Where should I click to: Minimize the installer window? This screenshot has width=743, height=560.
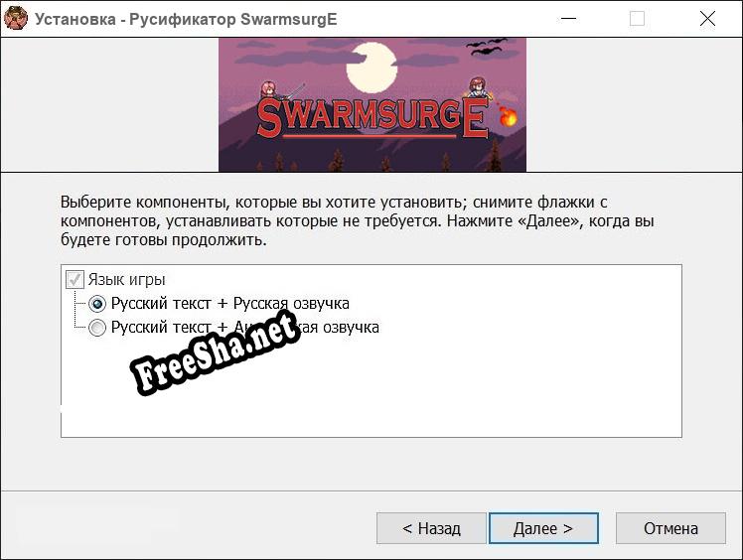pyautogui.click(x=568, y=19)
